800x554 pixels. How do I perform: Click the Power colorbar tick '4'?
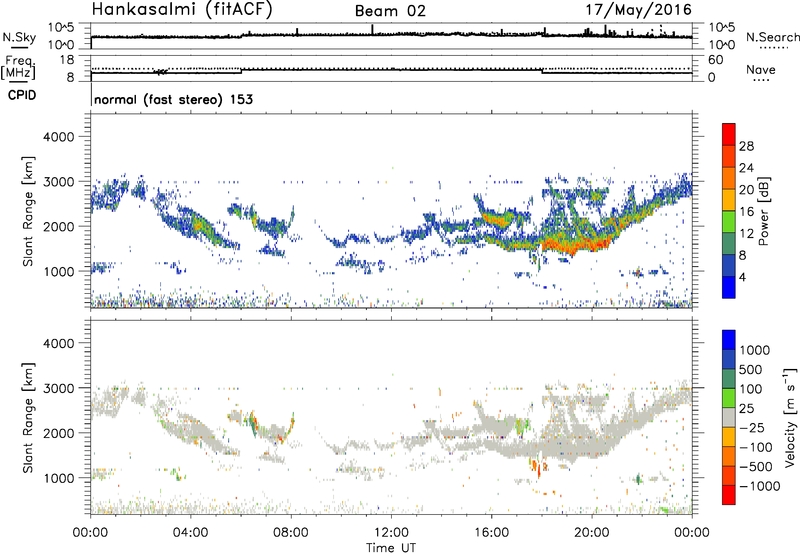[743, 277]
